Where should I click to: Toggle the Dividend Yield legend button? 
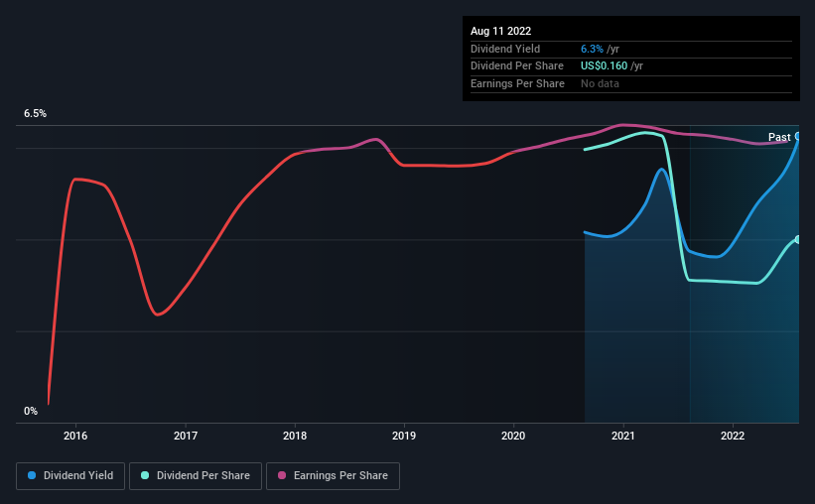(70, 476)
